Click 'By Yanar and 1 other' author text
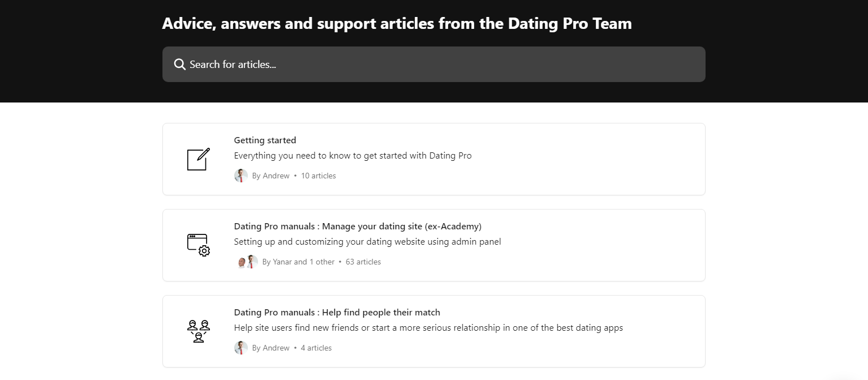The height and width of the screenshot is (380, 868). (x=299, y=262)
